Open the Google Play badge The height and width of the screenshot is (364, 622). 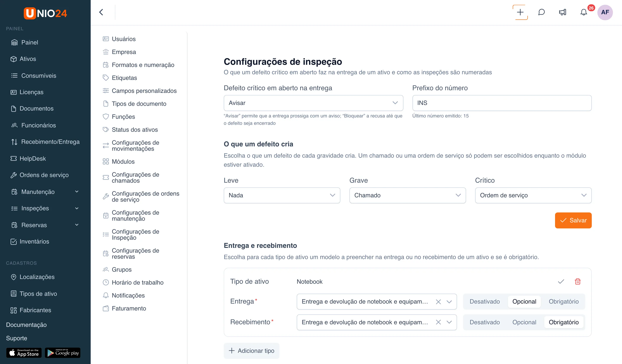[63, 353]
